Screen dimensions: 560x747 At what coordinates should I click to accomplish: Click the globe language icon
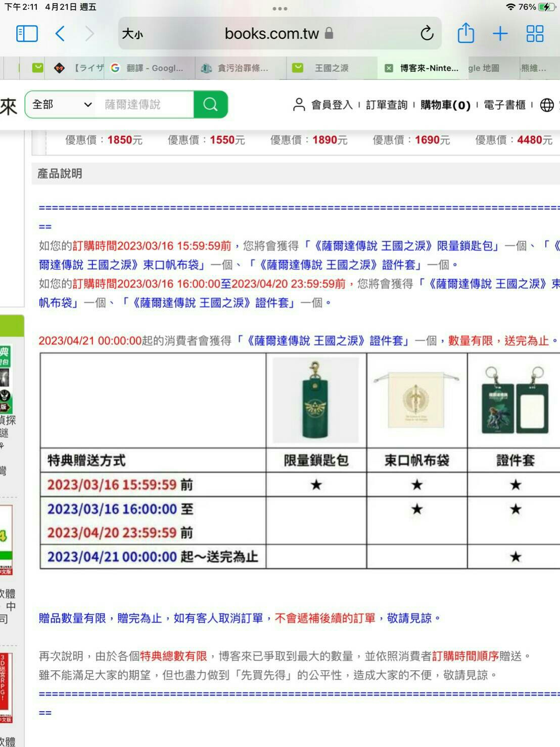(547, 105)
